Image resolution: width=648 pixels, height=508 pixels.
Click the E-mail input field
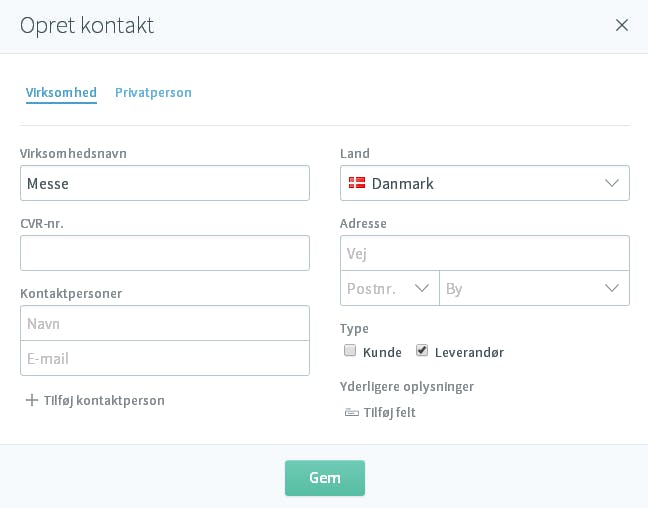pyautogui.click(x=165, y=358)
